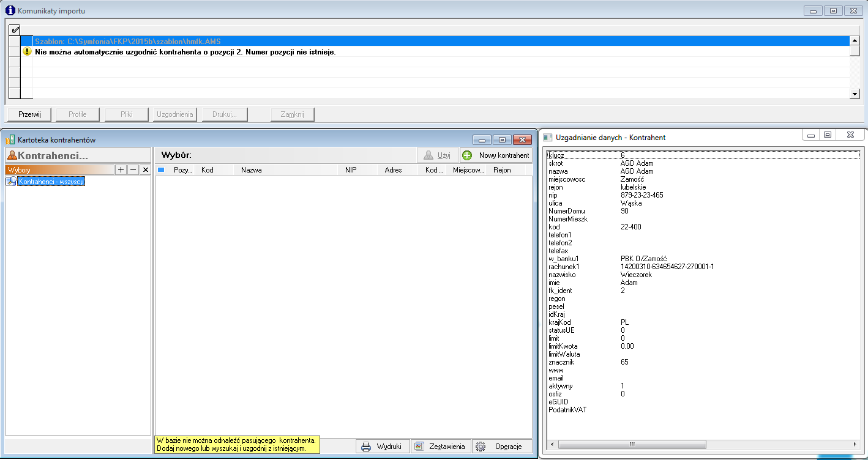Sort by Kod column header
The image size is (868, 460).
[214, 170]
